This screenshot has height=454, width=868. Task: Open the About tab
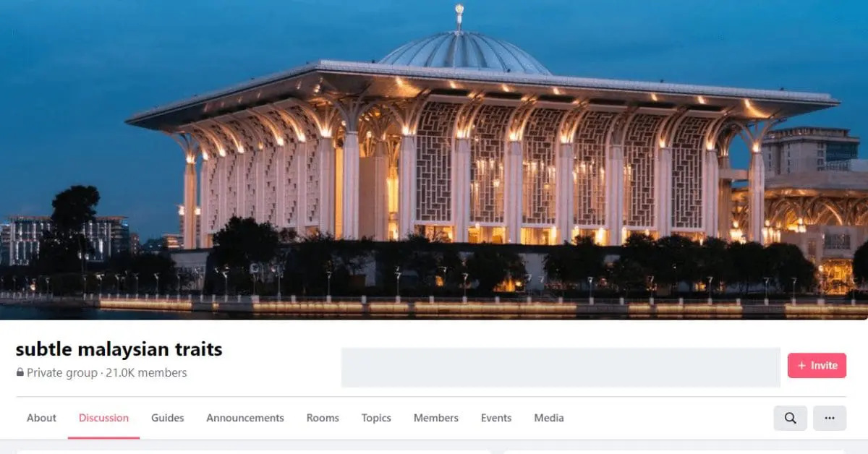click(x=41, y=418)
